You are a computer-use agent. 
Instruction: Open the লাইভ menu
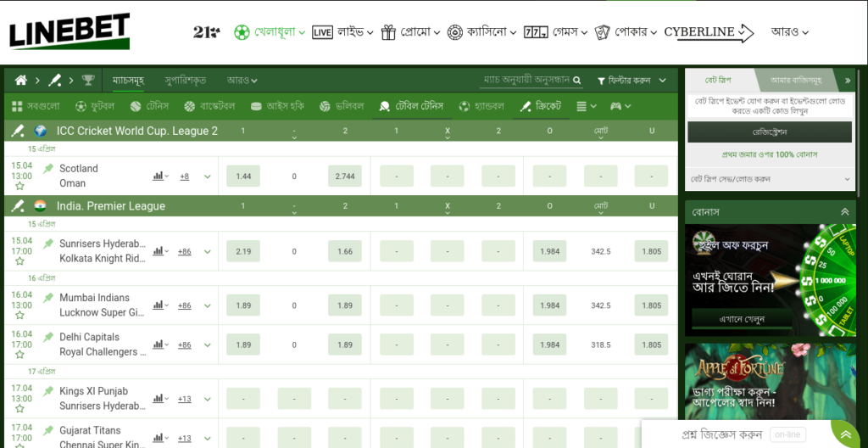[x=342, y=32]
